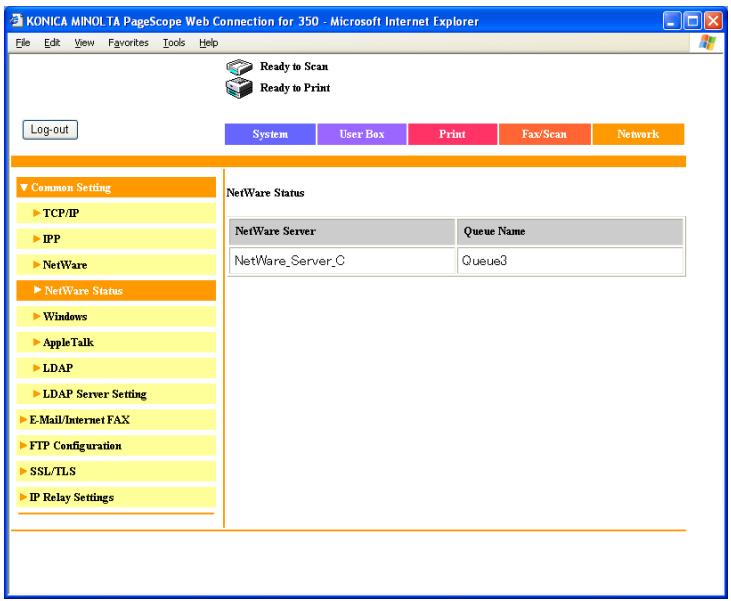Open the View menu

tap(84, 43)
